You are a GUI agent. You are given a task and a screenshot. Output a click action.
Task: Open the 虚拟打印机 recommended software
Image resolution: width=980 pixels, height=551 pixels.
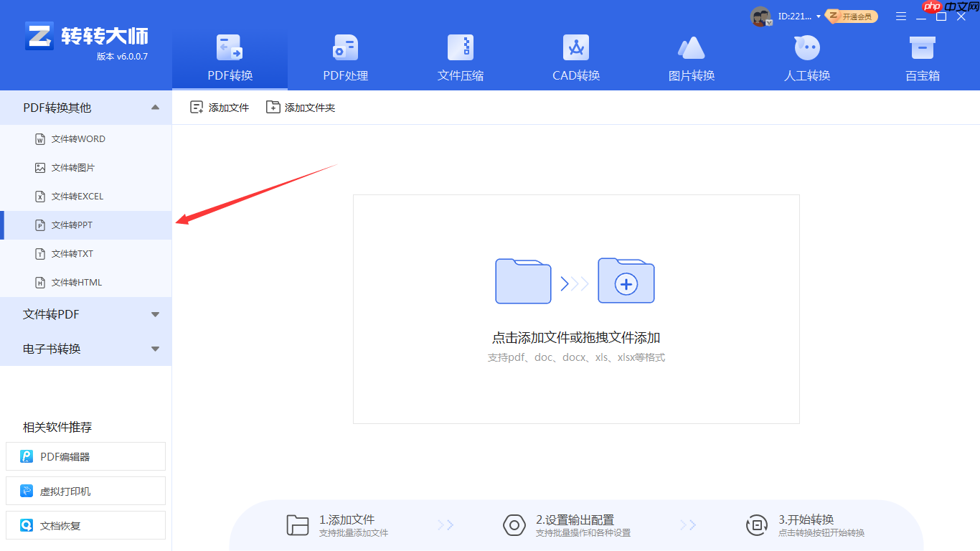(85, 491)
